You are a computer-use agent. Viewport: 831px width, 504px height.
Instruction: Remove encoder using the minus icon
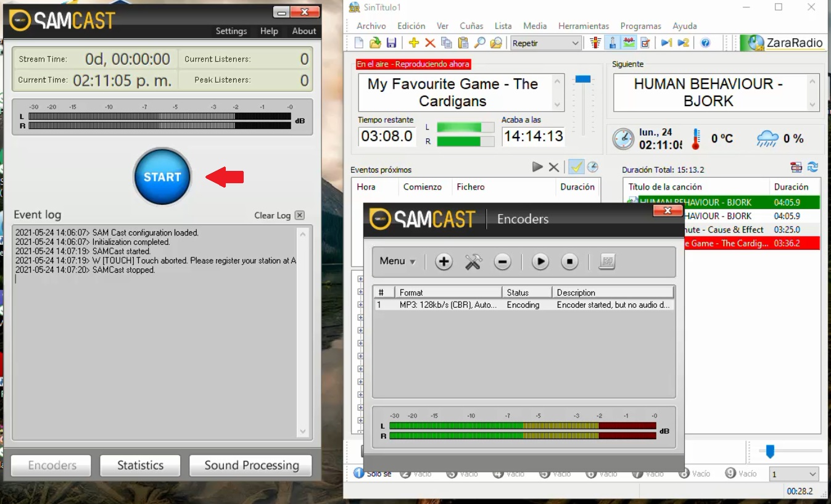(x=503, y=262)
